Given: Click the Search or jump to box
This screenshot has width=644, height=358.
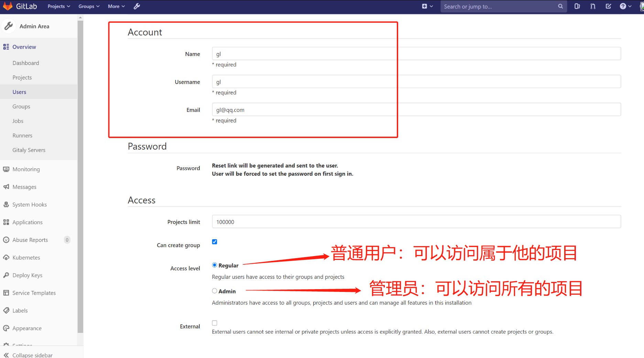Looking at the screenshot, I should 504,6.
